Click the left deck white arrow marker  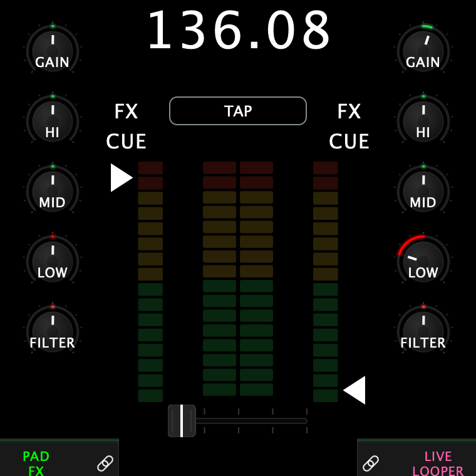122,178
